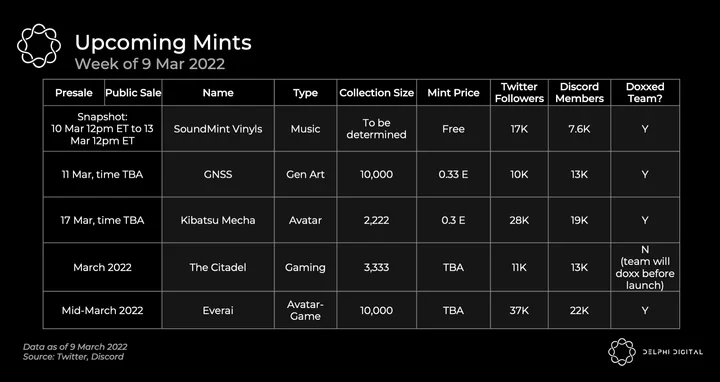
Task: Click the Twitter Followers column header
Action: coord(519,93)
